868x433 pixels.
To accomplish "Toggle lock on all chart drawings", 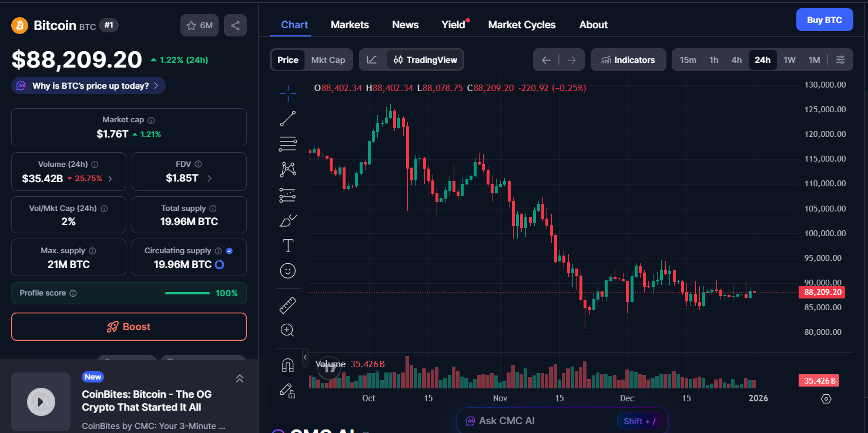I will click(x=288, y=390).
